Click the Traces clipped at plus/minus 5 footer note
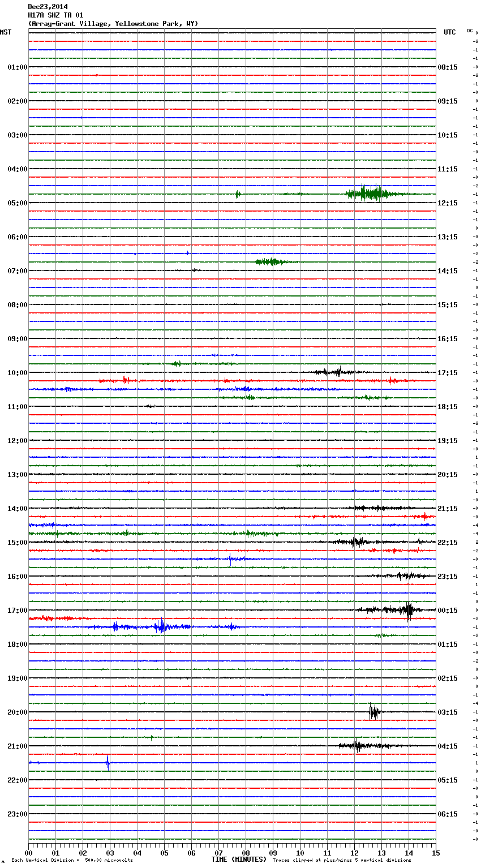This screenshot has height=868, width=481. click(342, 861)
